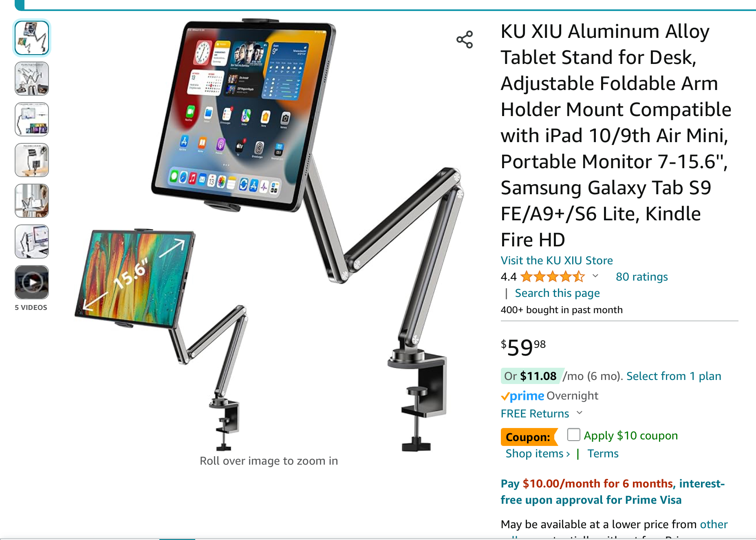Open the 80 ratings link
This screenshot has height=540, width=756.
coord(642,277)
